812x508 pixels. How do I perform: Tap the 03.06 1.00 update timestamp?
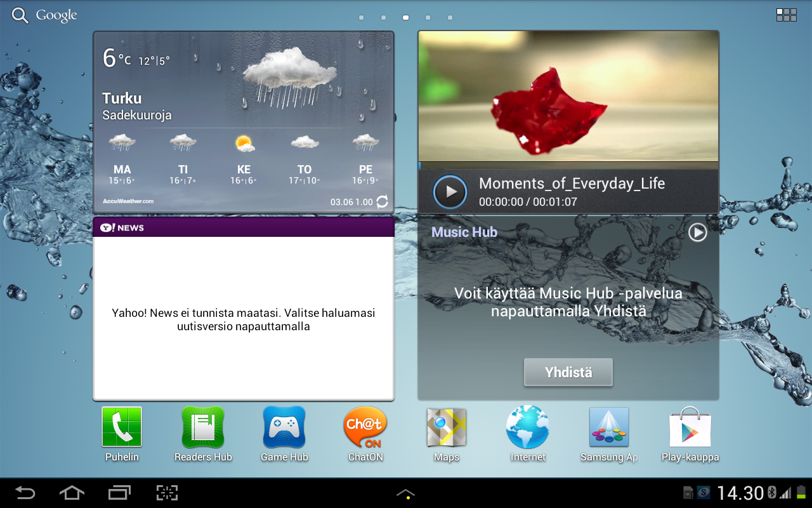[x=351, y=202]
